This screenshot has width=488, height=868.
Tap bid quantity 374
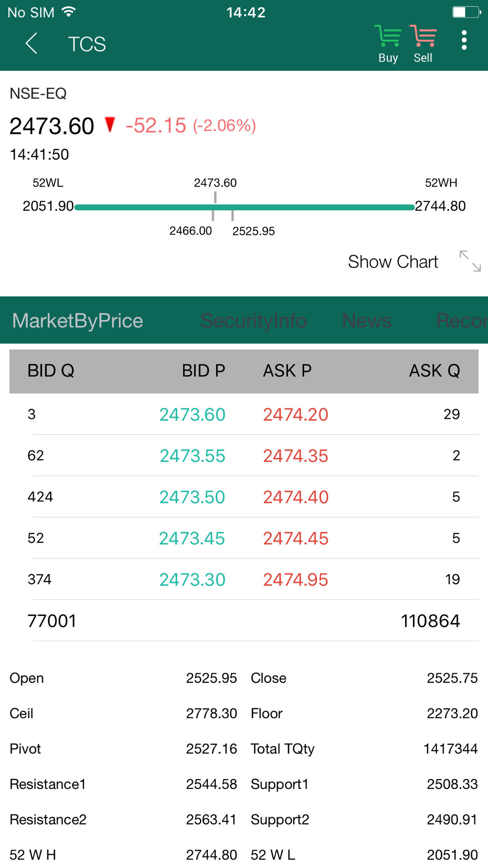[x=40, y=579]
